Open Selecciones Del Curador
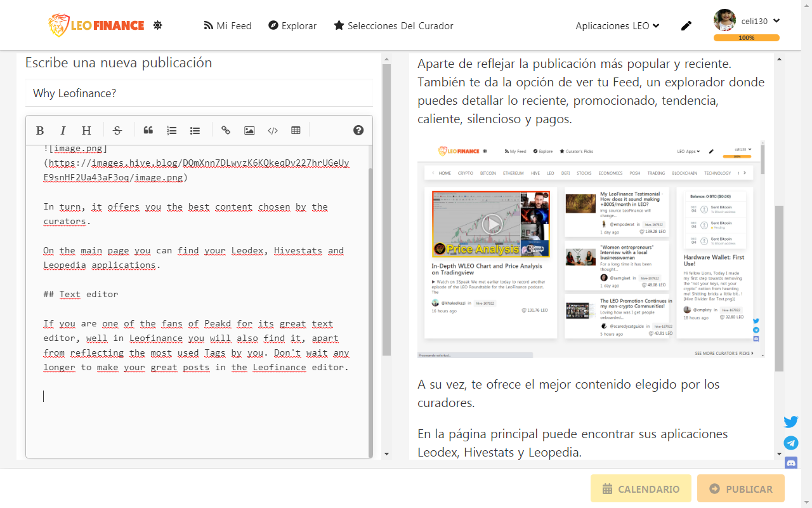The width and height of the screenshot is (812, 508). coord(394,26)
